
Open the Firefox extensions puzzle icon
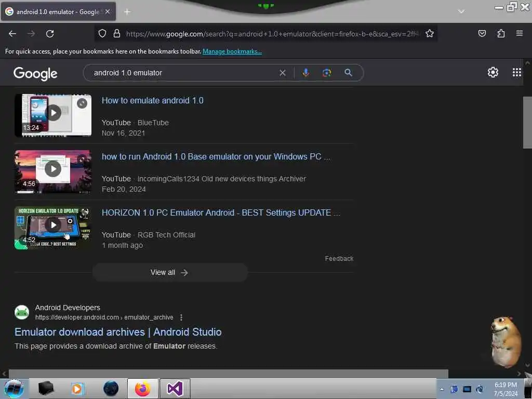coord(501,33)
